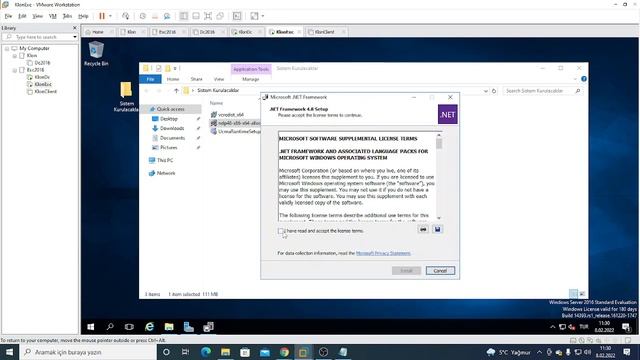Open Explorer File ribbon tab

point(150,79)
